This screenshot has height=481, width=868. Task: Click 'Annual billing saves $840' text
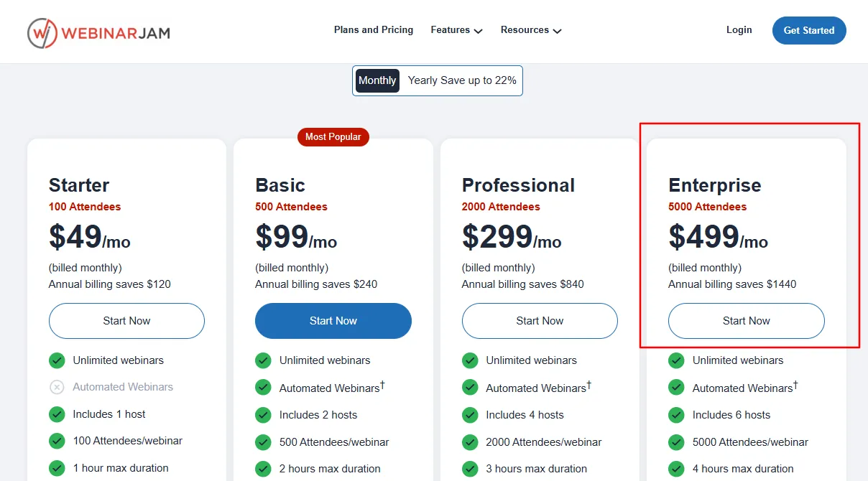[x=523, y=284]
